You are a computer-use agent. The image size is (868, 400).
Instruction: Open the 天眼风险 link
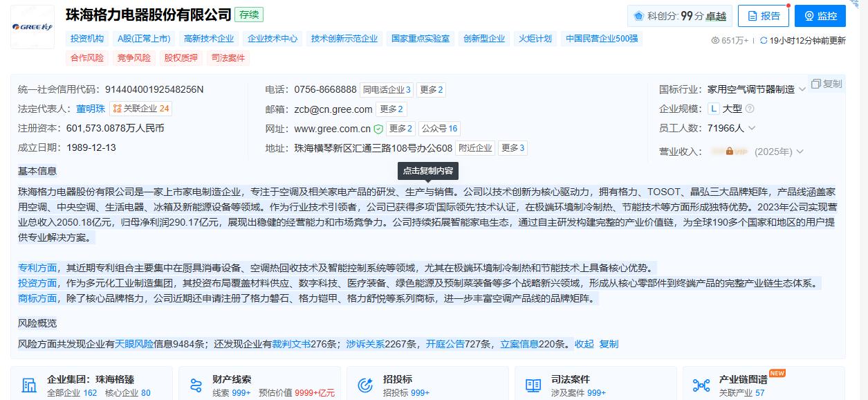tap(134, 344)
